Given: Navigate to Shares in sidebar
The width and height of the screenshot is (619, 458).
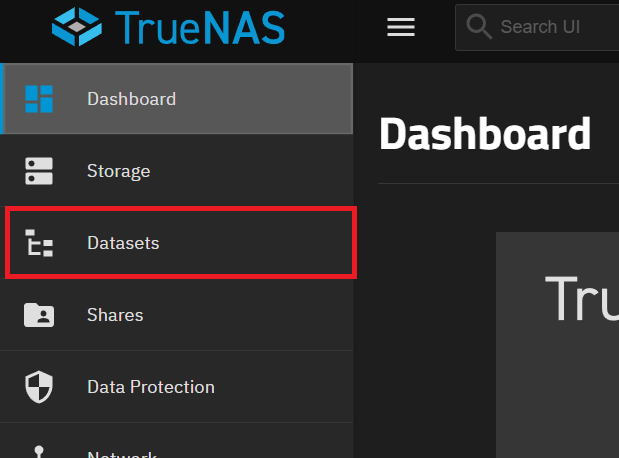Looking at the screenshot, I should pos(115,315).
